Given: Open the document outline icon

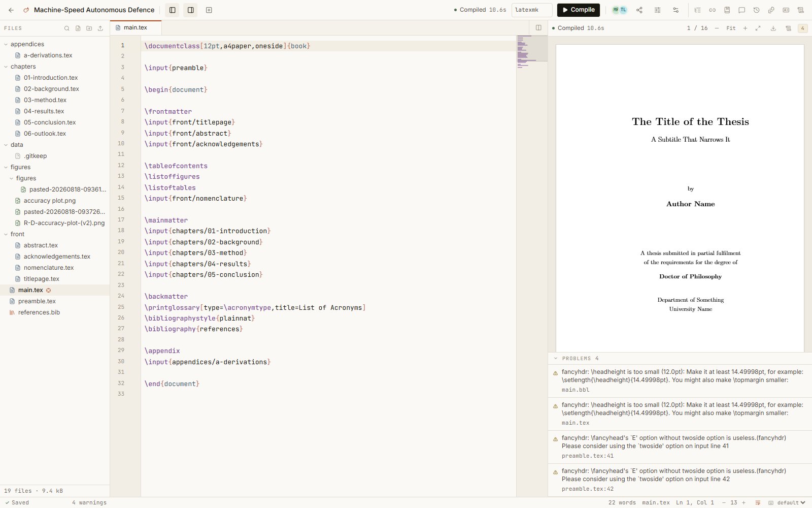Looking at the screenshot, I should (x=697, y=10).
